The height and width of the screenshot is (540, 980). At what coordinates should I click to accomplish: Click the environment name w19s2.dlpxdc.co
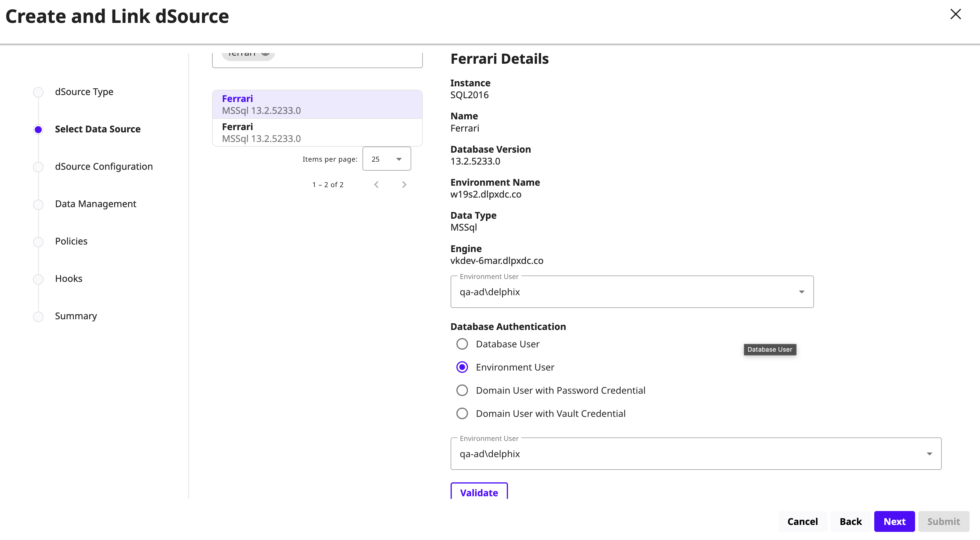click(486, 194)
